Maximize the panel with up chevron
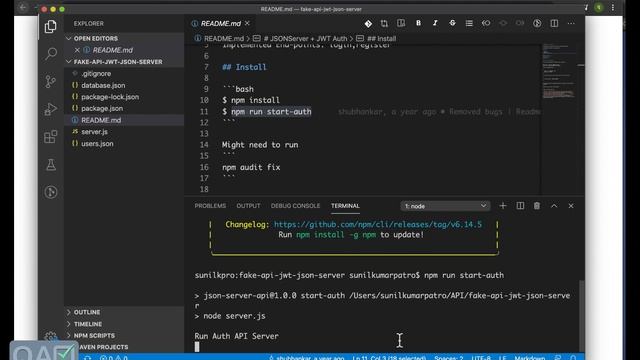The height and width of the screenshot is (360, 640). coord(554,206)
